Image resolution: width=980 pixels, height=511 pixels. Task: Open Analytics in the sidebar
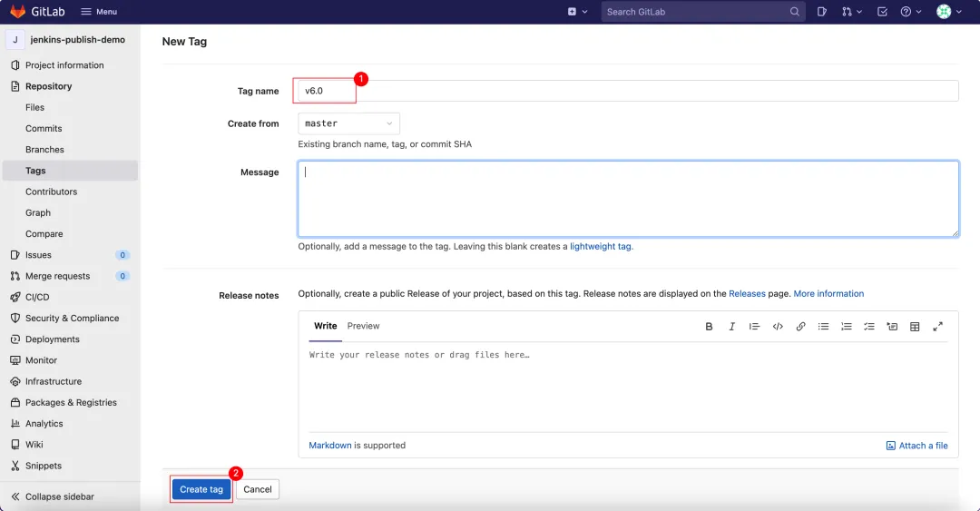point(44,424)
